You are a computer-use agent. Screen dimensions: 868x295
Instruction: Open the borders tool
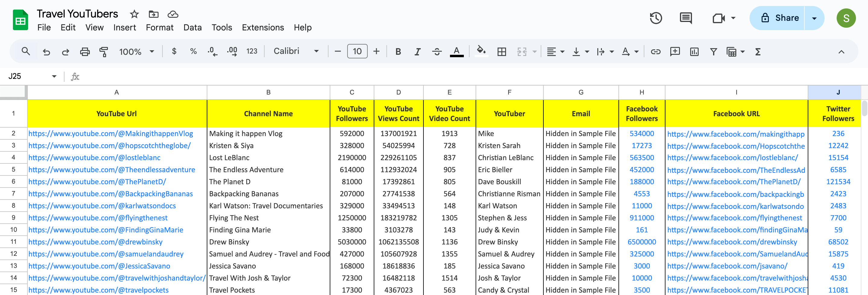tap(502, 51)
